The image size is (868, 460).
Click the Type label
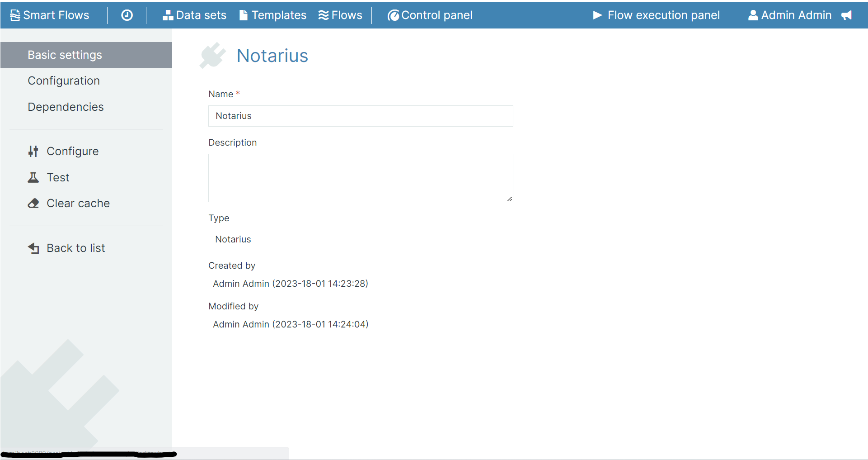pos(219,218)
